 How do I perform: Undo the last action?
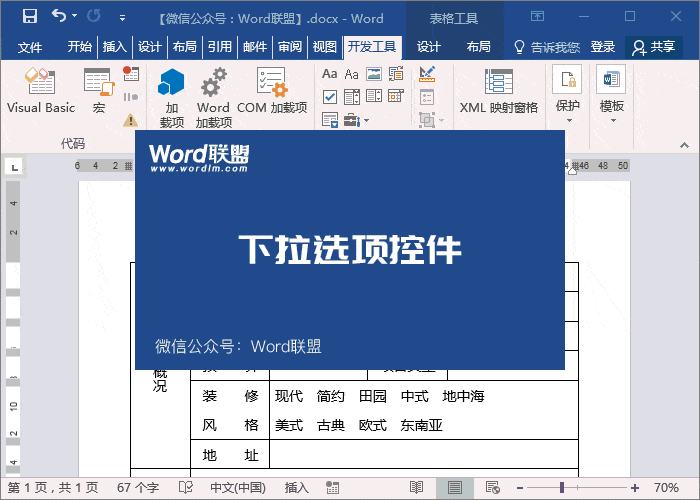pos(58,17)
